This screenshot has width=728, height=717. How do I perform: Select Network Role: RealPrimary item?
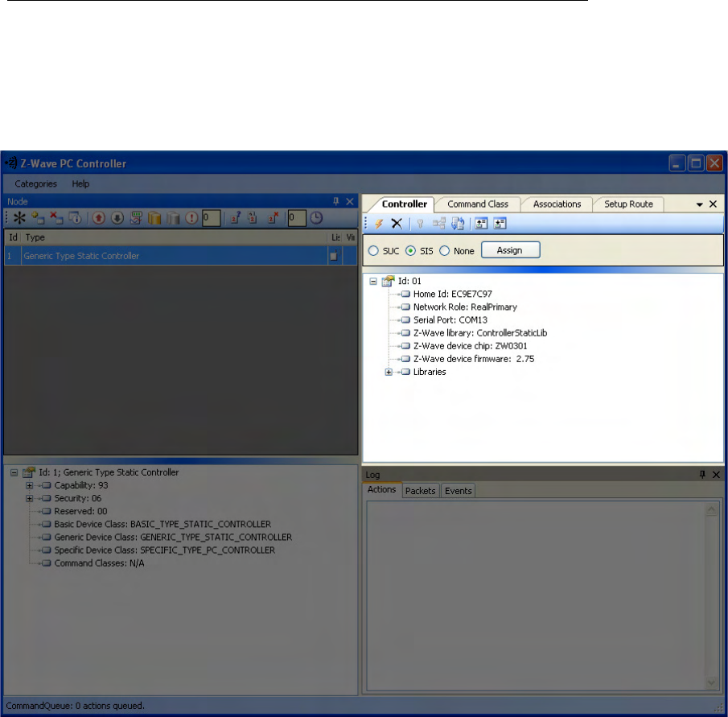point(465,307)
